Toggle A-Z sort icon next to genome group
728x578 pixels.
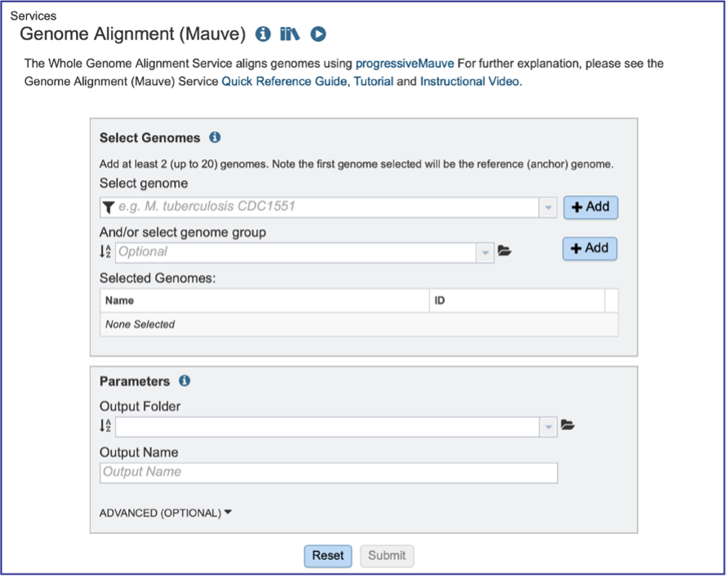(105, 251)
